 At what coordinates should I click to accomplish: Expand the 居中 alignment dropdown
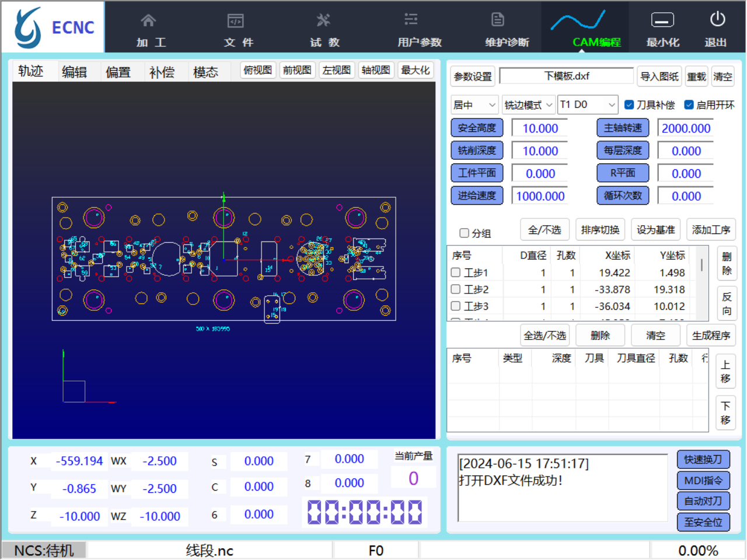tap(474, 105)
